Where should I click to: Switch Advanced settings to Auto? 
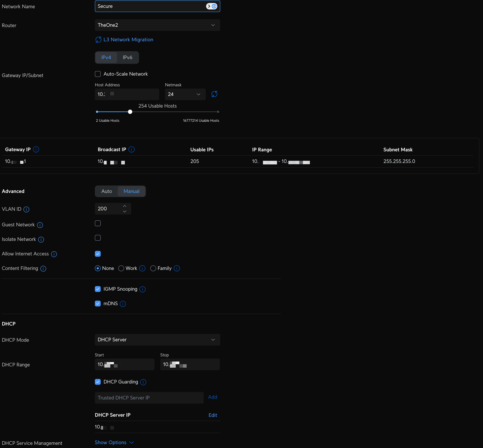tap(107, 191)
